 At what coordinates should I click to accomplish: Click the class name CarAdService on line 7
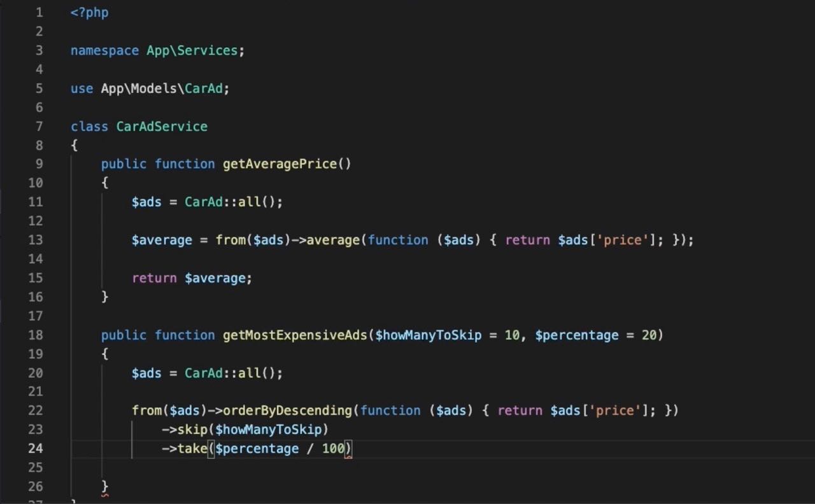pos(161,127)
